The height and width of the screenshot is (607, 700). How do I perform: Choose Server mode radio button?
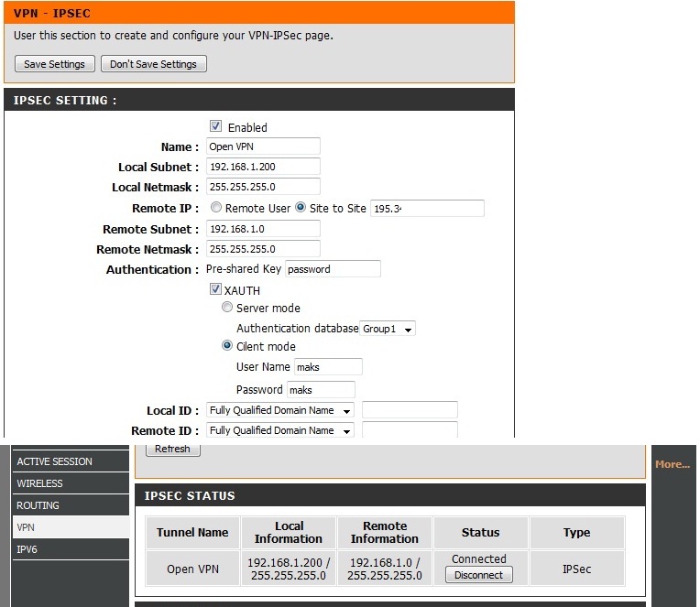click(227, 309)
